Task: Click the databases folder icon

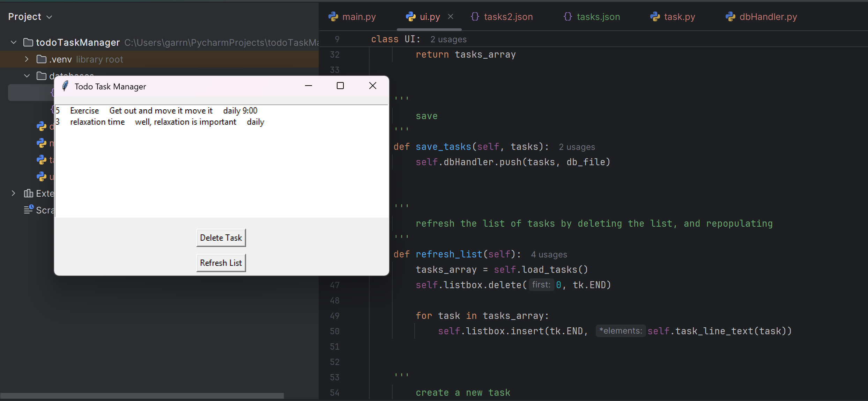Action: pos(41,76)
